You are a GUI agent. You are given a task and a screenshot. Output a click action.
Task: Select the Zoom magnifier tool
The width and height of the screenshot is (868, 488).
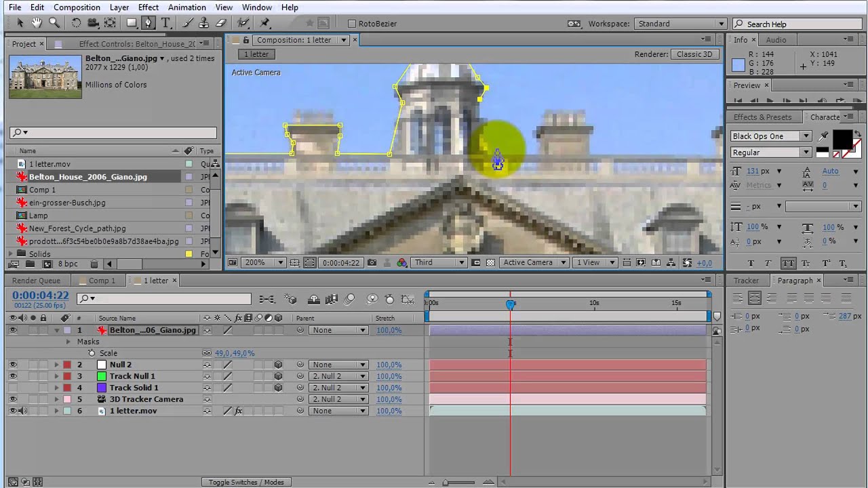54,23
